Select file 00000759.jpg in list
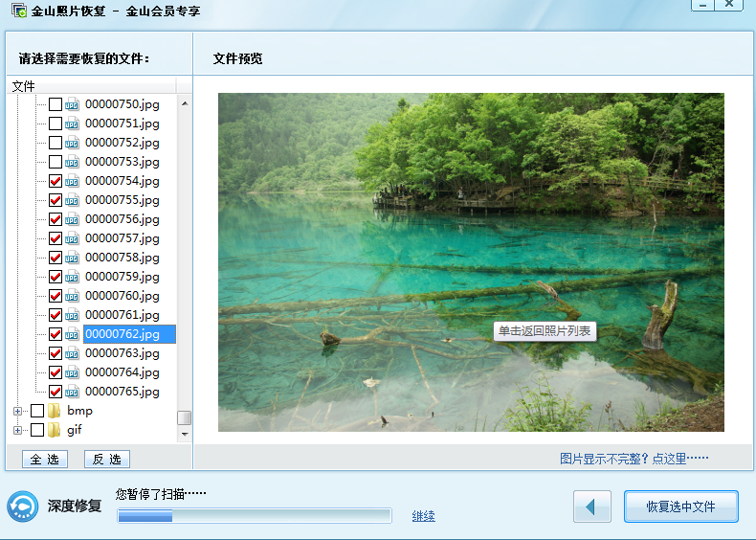 click(x=122, y=277)
